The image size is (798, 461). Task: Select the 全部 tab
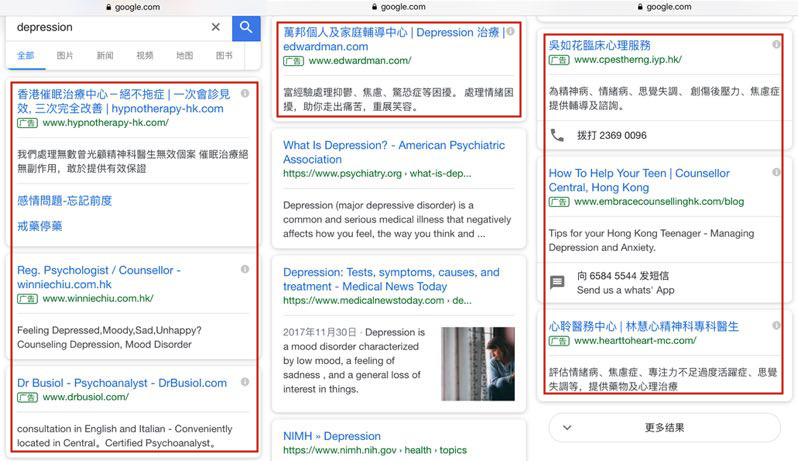26,55
